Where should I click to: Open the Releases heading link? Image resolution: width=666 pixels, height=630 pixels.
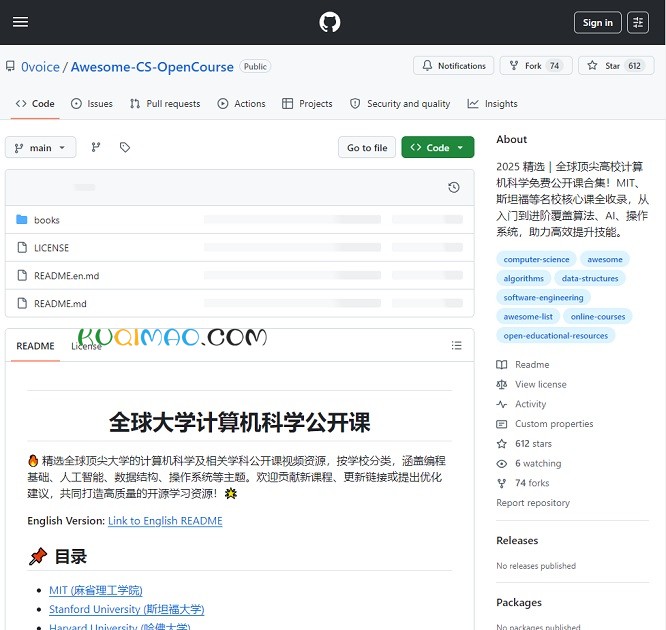pos(517,540)
